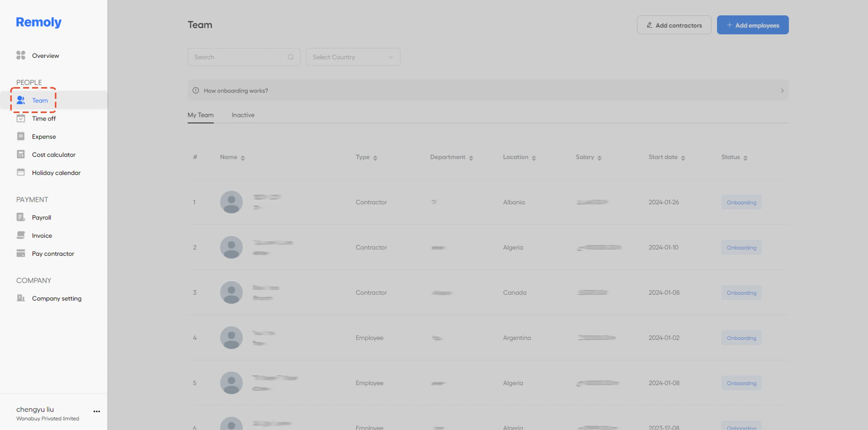Sort table by Department column arrows

(471, 158)
